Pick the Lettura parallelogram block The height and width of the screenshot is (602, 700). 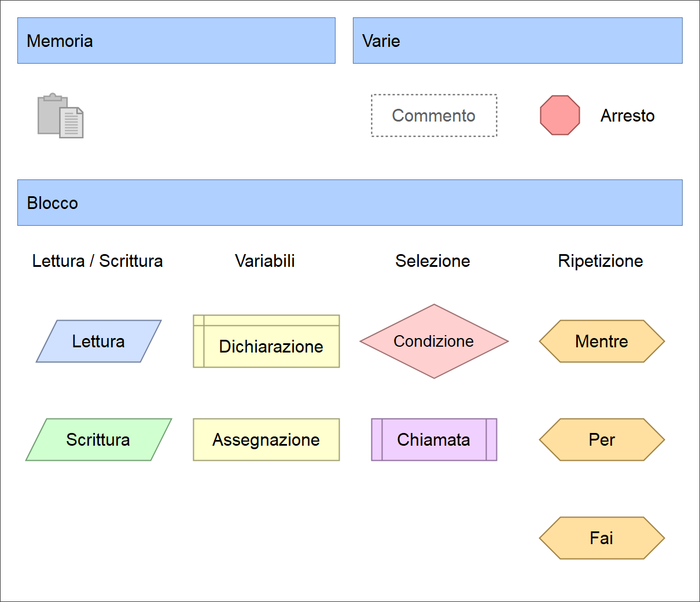[98, 342]
